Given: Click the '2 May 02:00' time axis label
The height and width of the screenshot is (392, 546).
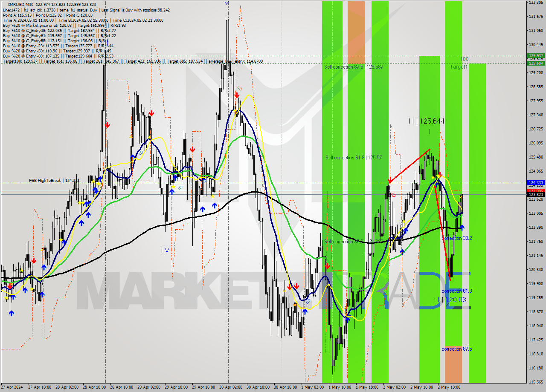Looking at the screenshot, I should tap(394, 388).
